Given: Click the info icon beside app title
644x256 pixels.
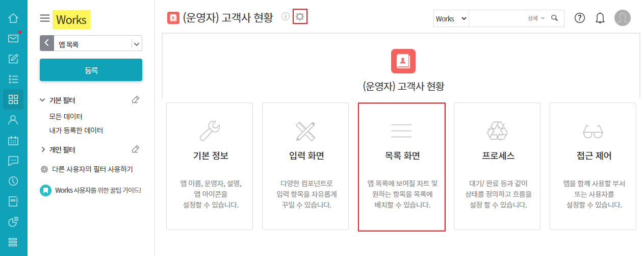Looking at the screenshot, I should 286,18.
